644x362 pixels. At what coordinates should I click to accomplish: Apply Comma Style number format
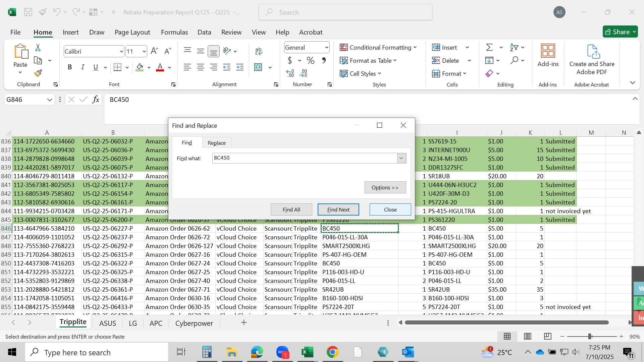[x=324, y=60]
